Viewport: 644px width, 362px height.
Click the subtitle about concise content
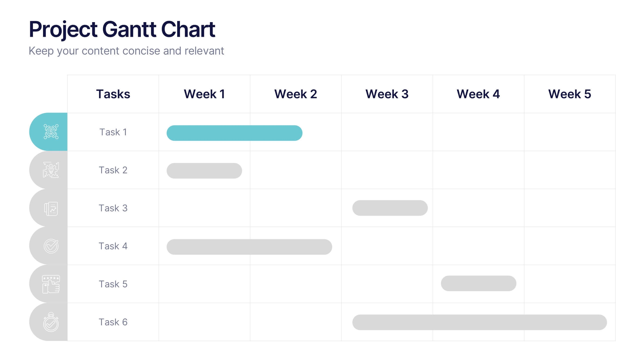(126, 51)
